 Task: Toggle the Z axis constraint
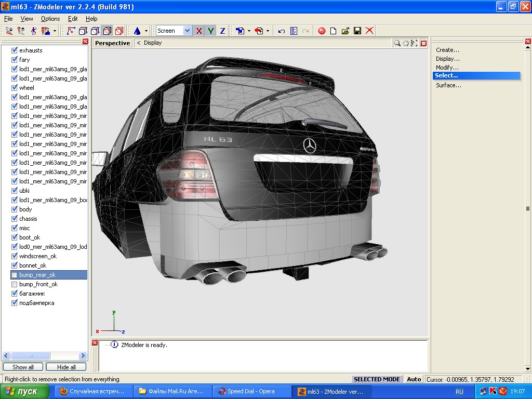(x=222, y=31)
